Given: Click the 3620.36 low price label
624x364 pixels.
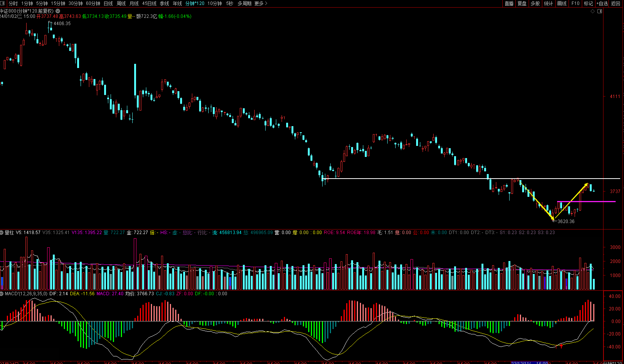Looking at the screenshot, I should coord(566,222).
